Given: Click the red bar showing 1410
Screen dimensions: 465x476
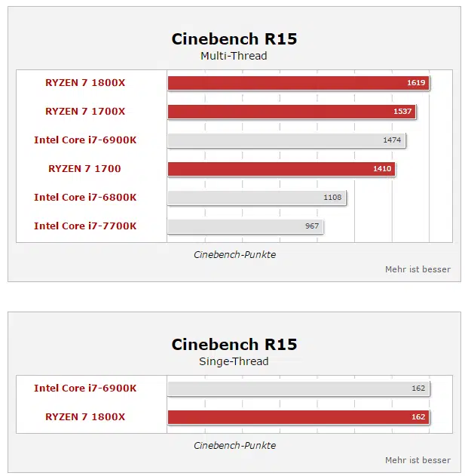Looking at the screenshot, I should coord(282,169).
